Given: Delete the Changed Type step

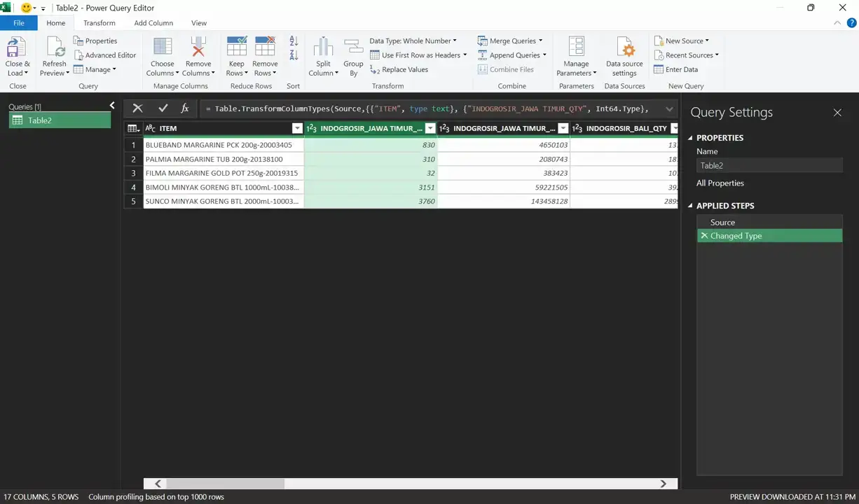Looking at the screenshot, I should pos(704,236).
